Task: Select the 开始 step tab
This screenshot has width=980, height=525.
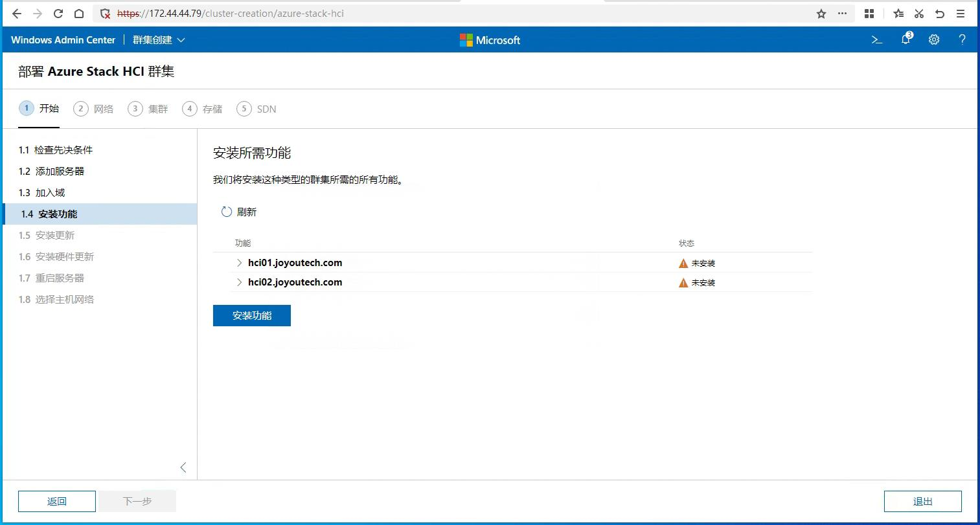Action: [x=39, y=109]
